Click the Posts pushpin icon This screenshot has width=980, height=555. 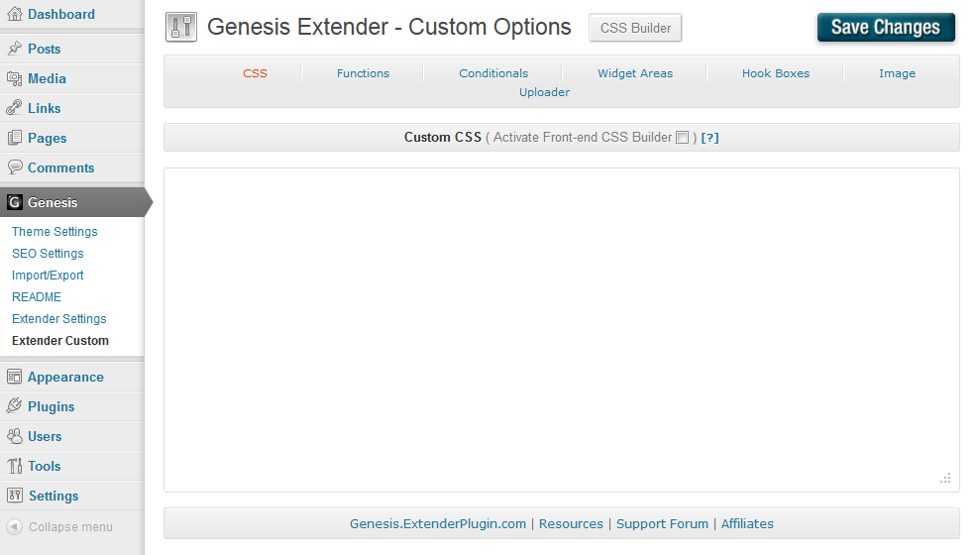pos(15,49)
